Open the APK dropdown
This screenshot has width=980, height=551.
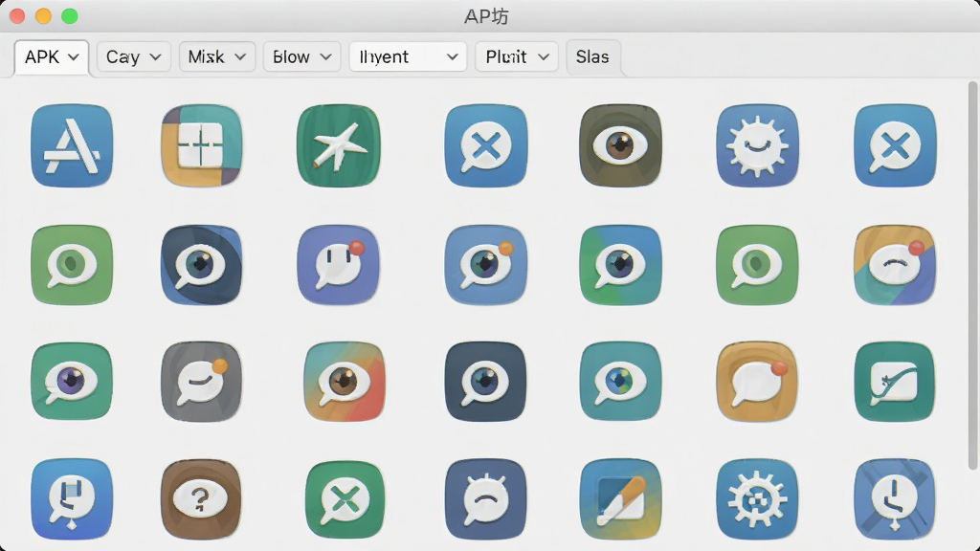pos(52,57)
